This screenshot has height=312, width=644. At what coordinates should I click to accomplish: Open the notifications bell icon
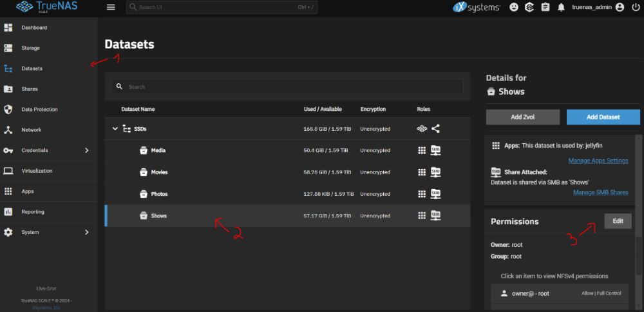[561, 8]
